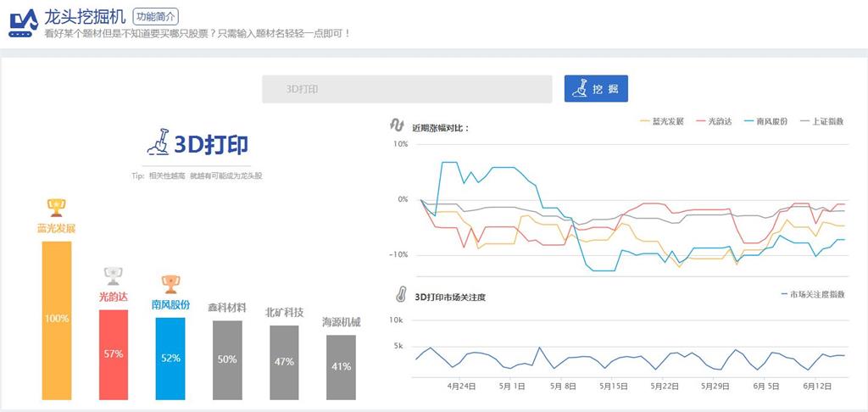Click the bronze trophy above 南风股份
Image resolution: width=868 pixels, height=412 pixels.
tap(170, 282)
